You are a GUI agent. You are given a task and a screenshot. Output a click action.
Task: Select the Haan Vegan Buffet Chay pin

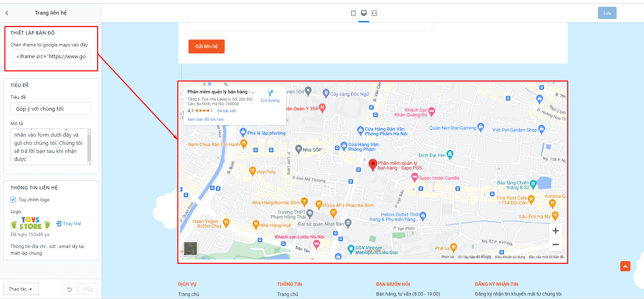pos(226,222)
